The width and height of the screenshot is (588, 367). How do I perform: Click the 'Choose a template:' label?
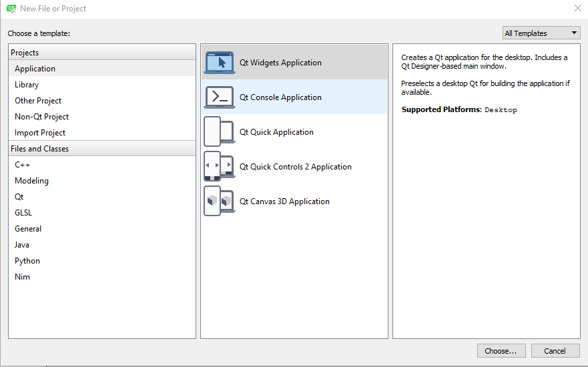pyautogui.click(x=39, y=33)
